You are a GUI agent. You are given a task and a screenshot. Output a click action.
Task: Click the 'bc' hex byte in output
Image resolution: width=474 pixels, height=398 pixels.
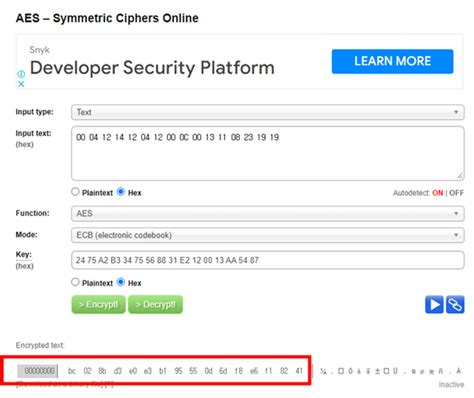tap(72, 371)
